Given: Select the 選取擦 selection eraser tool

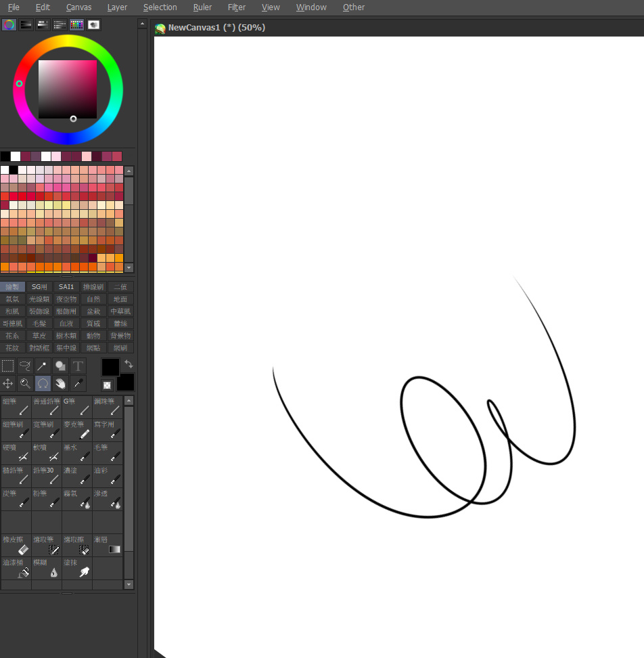Looking at the screenshot, I should (77, 545).
